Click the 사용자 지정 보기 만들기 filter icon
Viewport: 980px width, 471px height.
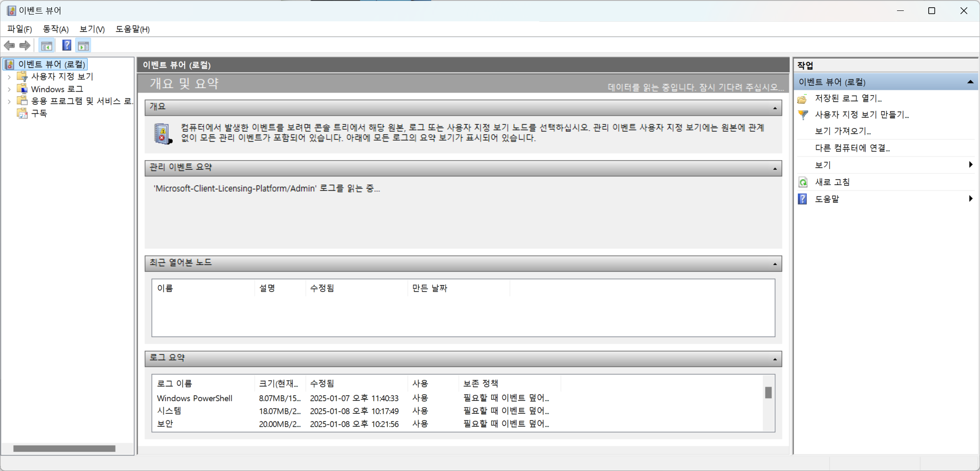coord(803,115)
